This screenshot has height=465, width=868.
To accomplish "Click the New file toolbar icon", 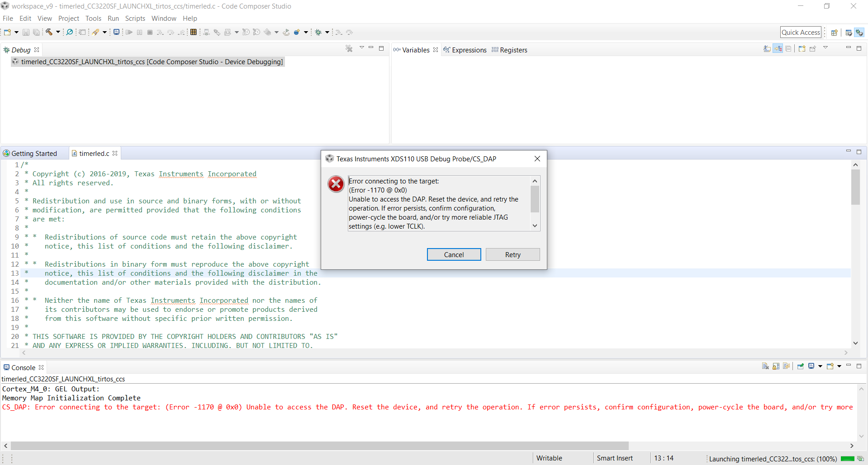I will pos(8,32).
